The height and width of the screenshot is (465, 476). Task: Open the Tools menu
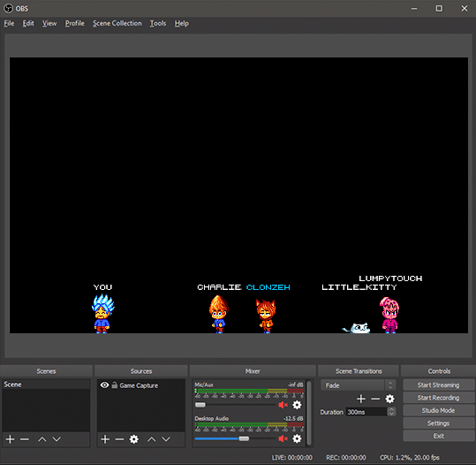point(158,23)
